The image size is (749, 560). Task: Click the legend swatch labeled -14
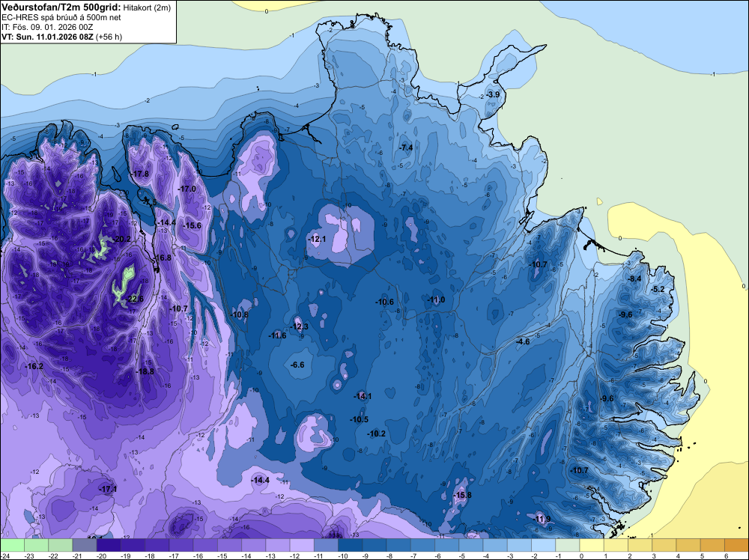[254, 545]
